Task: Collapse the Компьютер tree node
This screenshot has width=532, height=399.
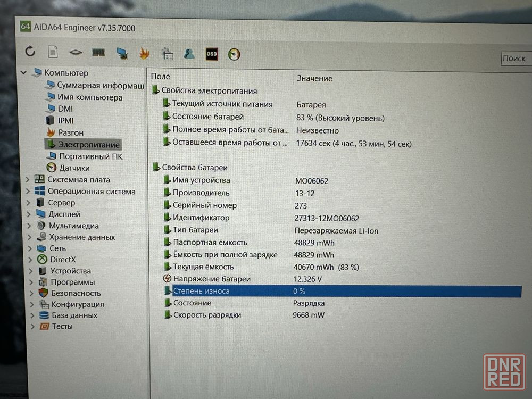Action: [23, 72]
